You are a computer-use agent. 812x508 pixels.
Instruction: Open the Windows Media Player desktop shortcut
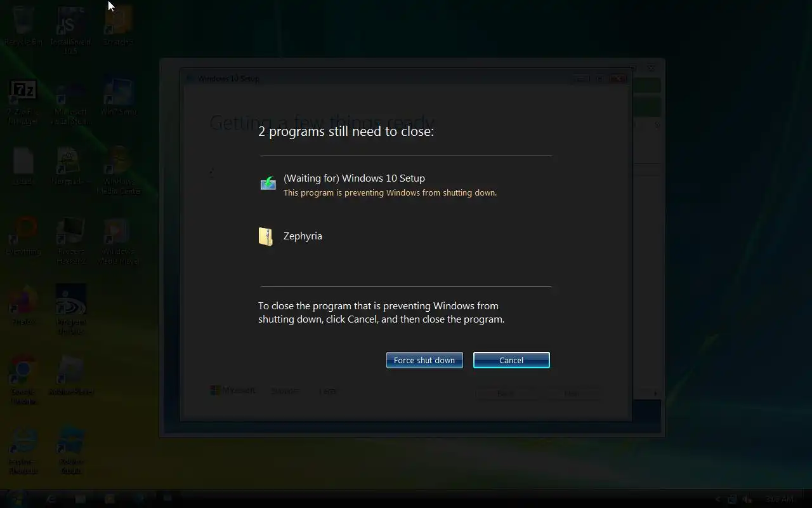tap(118, 241)
